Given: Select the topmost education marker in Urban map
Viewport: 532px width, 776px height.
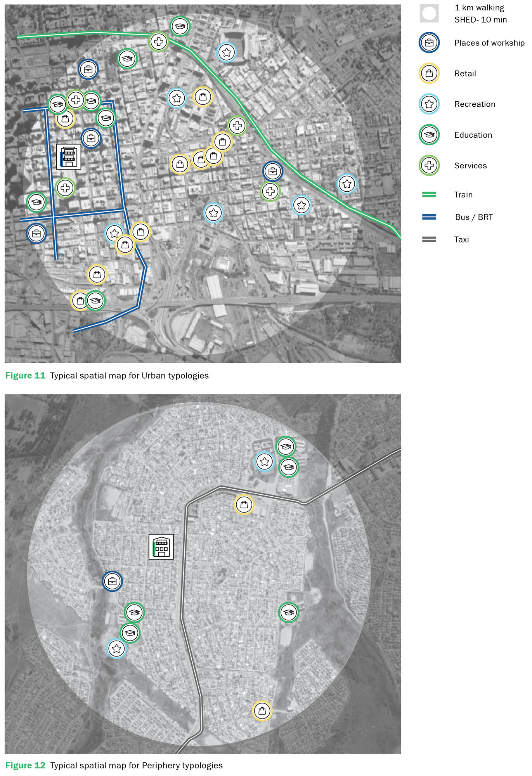Looking at the screenshot, I should click(x=180, y=26).
